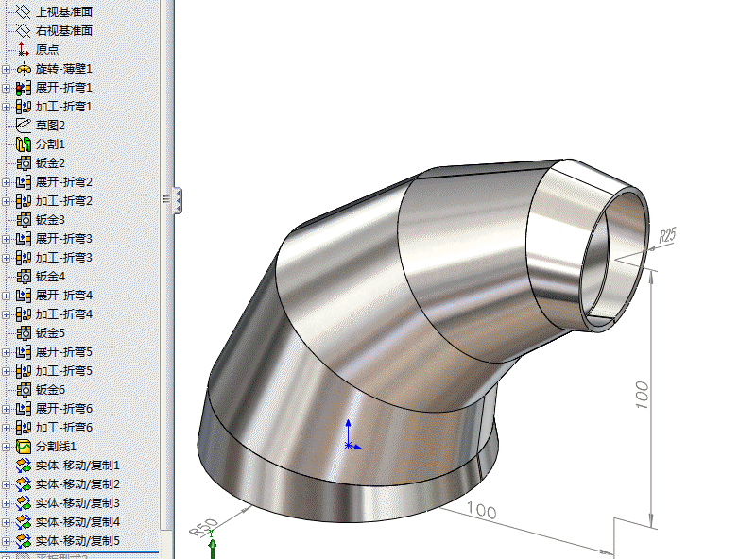Expand the 实体-移动/复制4 tree node
This screenshot has height=559, width=756.
(x=6, y=522)
